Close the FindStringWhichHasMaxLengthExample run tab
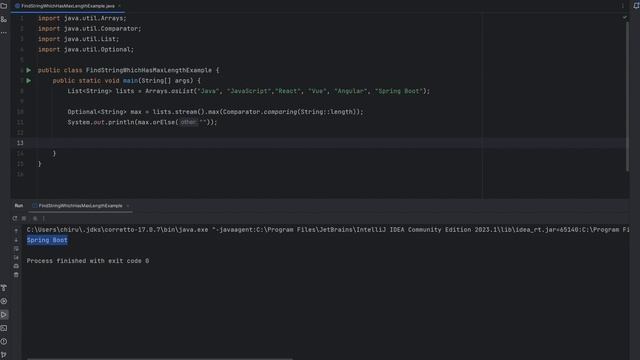The width and height of the screenshot is (640, 360). [x=128, y=206]
